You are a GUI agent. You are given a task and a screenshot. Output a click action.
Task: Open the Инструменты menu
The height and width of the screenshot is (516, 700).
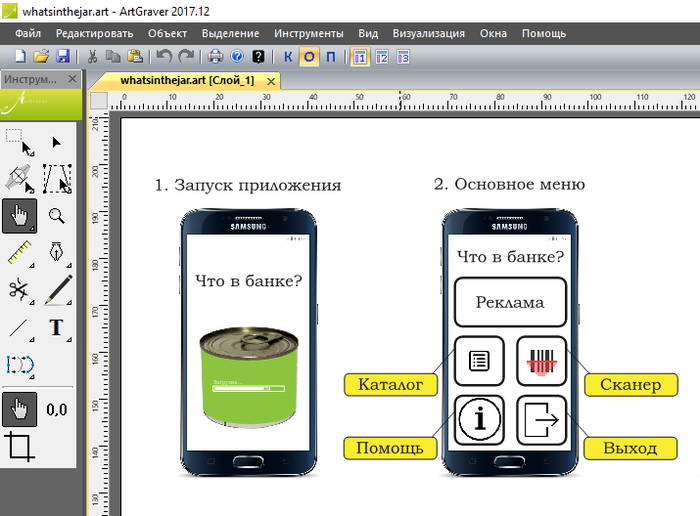click(309, 33)
